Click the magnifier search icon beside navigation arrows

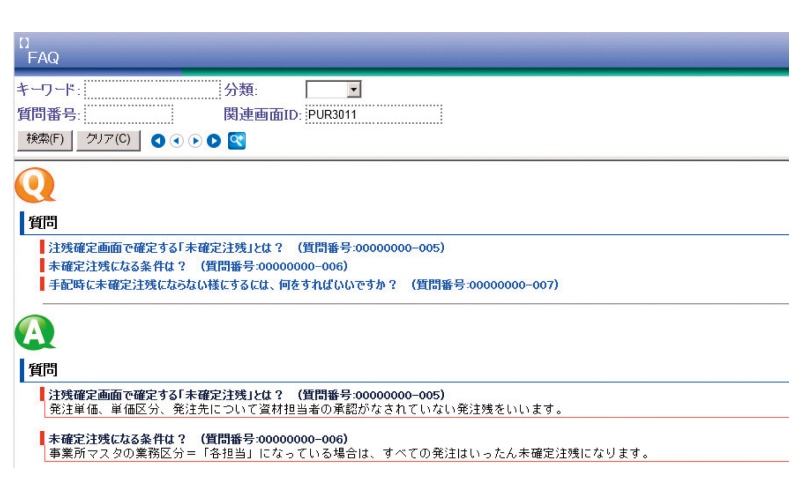(236, 140)
